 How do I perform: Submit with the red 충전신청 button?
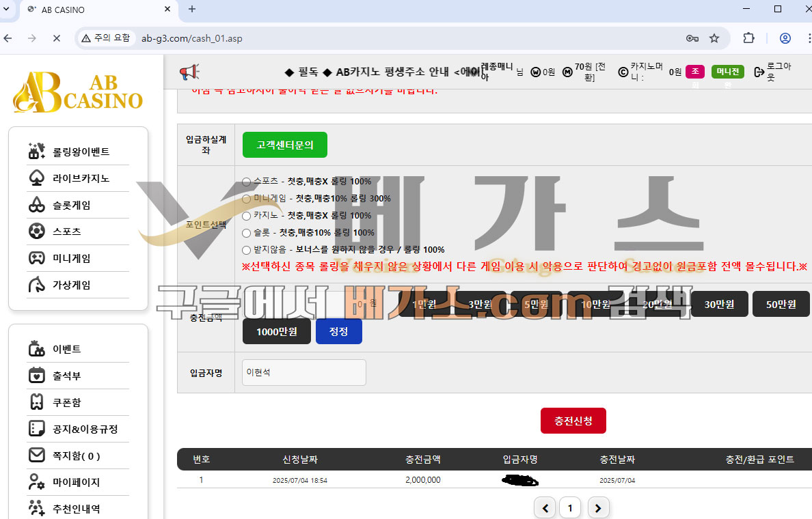(573, 421)
